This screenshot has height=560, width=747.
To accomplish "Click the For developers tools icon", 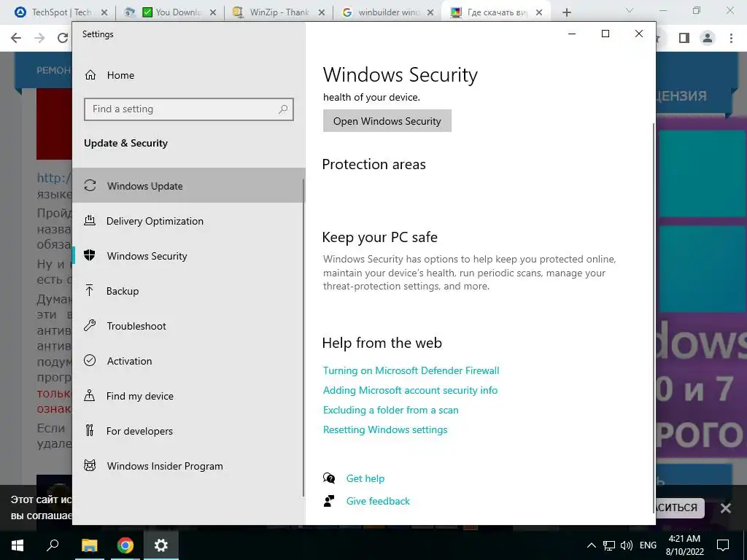I will point(90,430).
